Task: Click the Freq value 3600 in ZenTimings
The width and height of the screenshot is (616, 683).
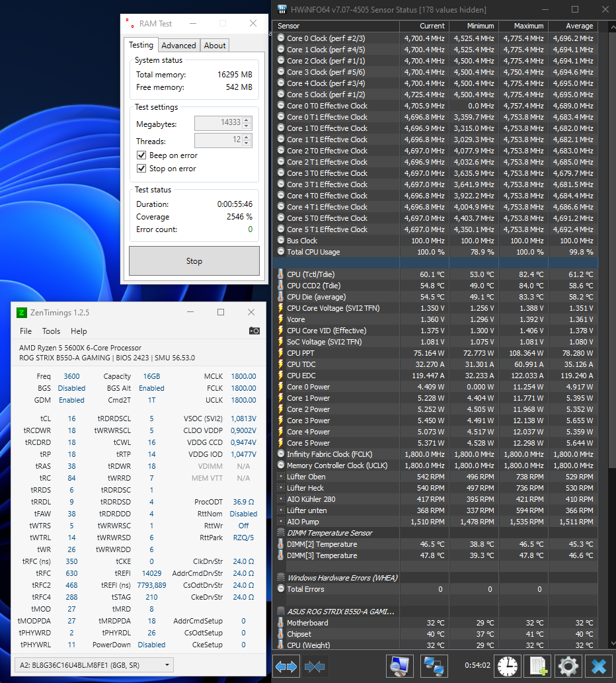Action: coord(71,376)
